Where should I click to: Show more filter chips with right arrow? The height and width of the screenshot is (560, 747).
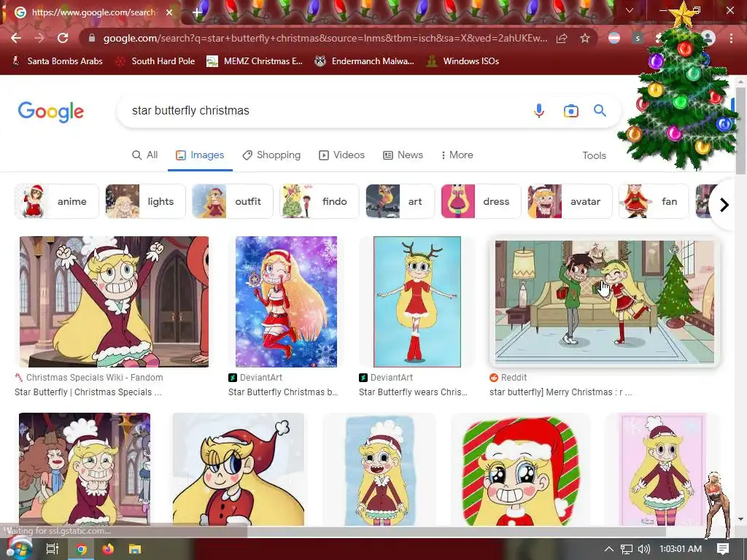[724, 205]
